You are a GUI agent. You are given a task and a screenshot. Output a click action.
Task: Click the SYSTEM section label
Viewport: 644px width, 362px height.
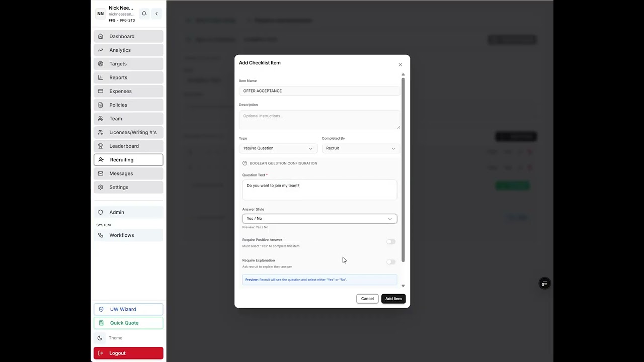tap(104, 225)
